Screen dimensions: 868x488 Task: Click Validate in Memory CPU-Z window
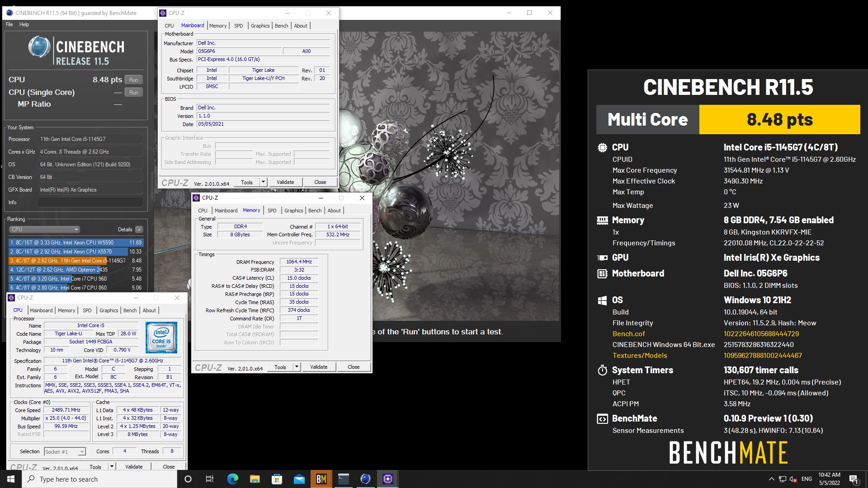click(319, 367)
